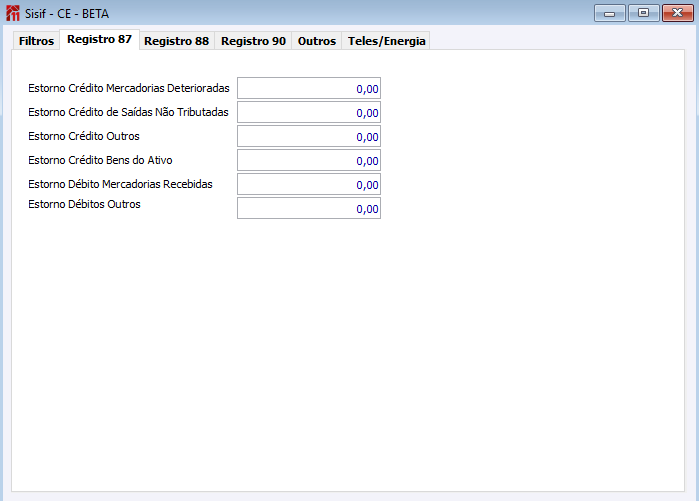The image size is (699, 501).
Task: Click the label 'Estorno Crédito de Saídas Não Tributadas'
Action: pos(128,112)
